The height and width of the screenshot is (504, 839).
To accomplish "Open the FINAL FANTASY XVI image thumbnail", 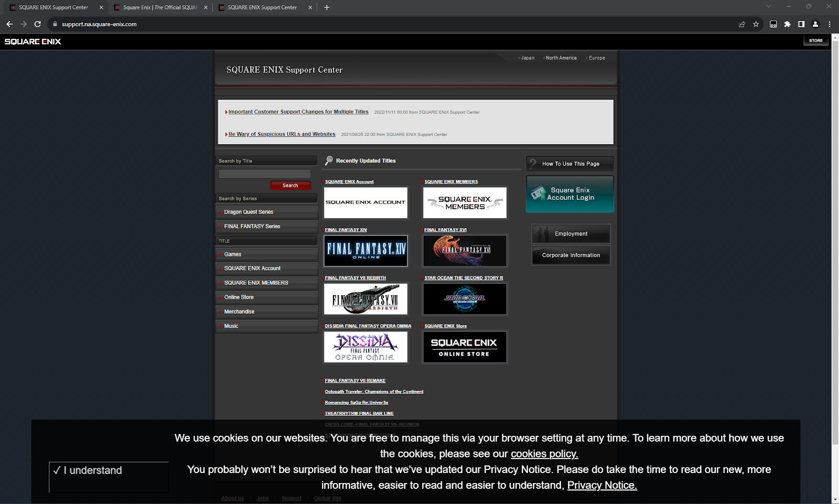I will pyautogui.click(x=465, y=251).
